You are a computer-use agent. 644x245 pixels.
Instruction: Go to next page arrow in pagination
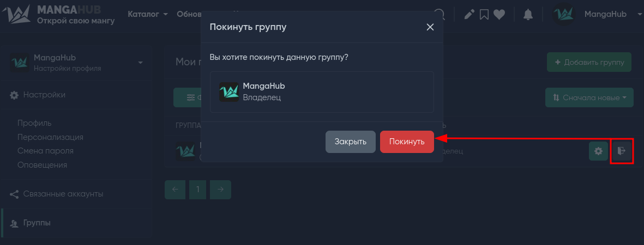[220, 189]
